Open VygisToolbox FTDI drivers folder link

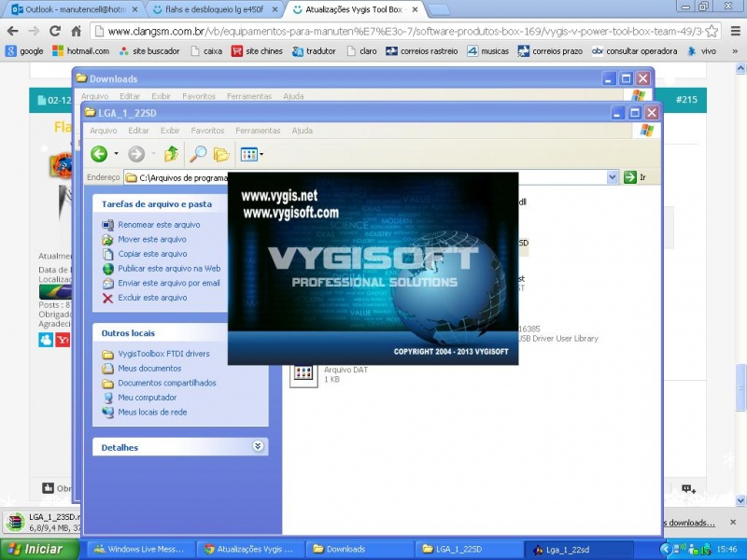click(x=164, y=354)
